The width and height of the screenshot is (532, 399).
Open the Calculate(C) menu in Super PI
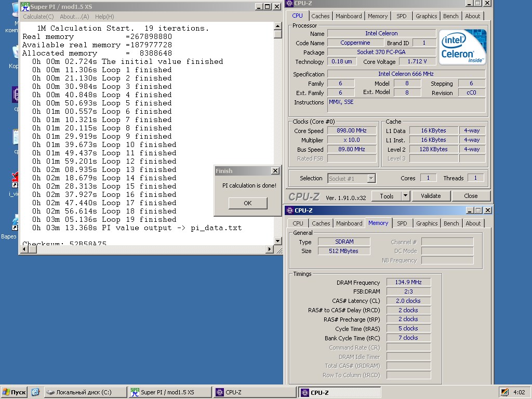pyautogui.click(x=38, y=17)
